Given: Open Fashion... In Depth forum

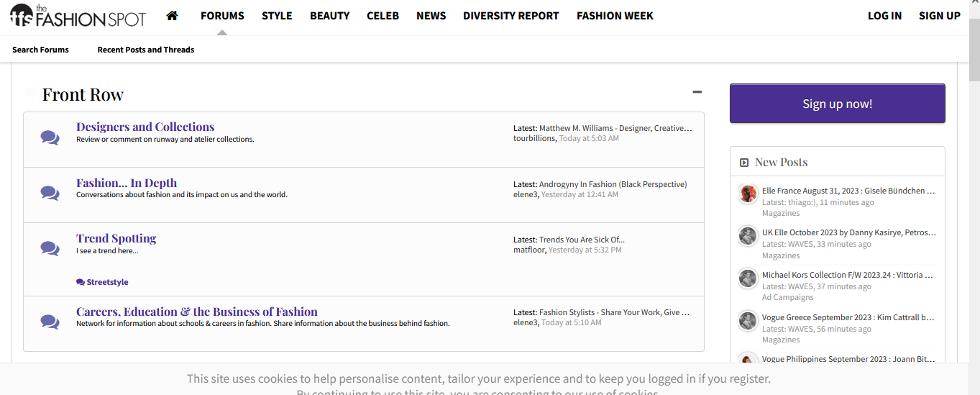Looking at the screenshot, I should (x=127, y=183).
